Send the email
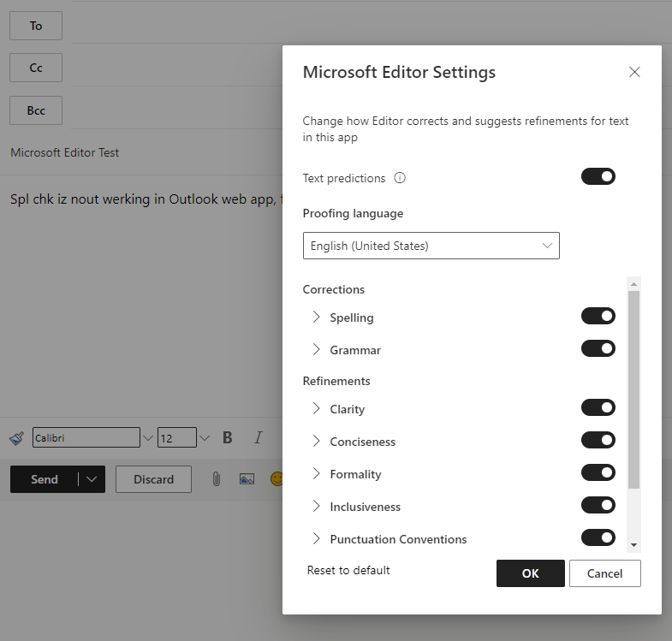This screenshot has height=641, width=672. pyautogui.click(x=45, y=479)
